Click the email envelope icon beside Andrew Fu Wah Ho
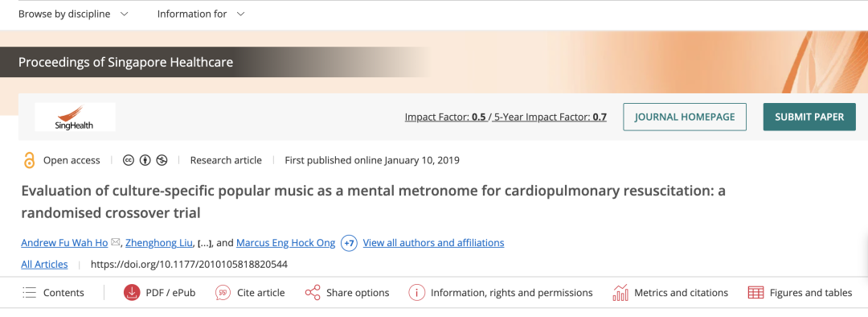 (115, 242)
